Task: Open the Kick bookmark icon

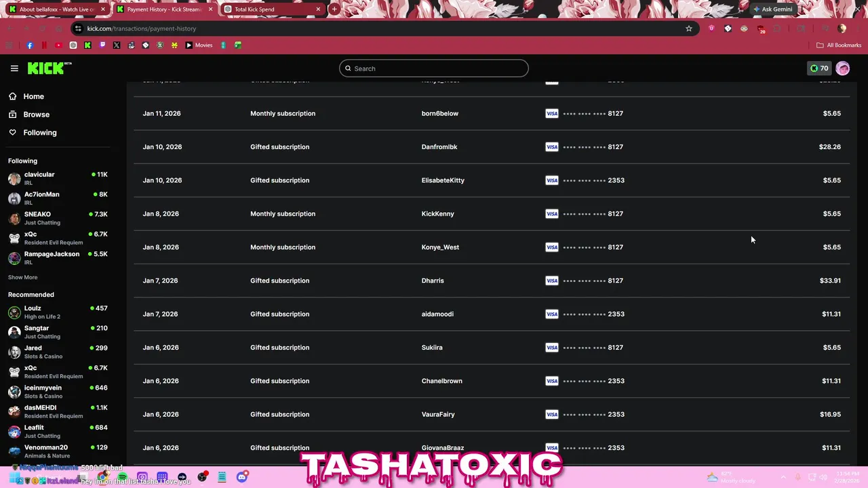Action: (87, 45)
